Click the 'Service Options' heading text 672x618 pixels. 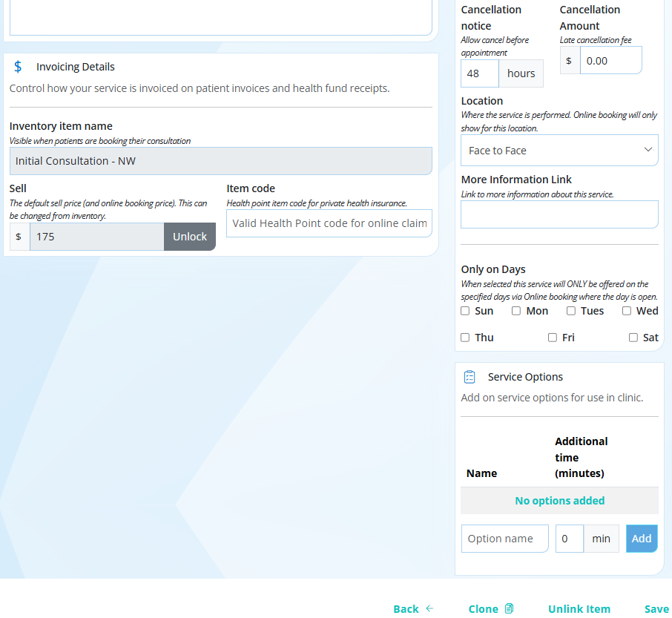coord(525,377)
